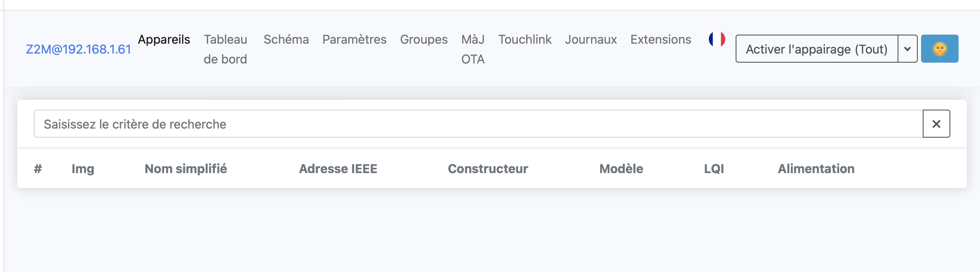Open Extensions page
The image size is (980, 272).
[x=661, y=39]
